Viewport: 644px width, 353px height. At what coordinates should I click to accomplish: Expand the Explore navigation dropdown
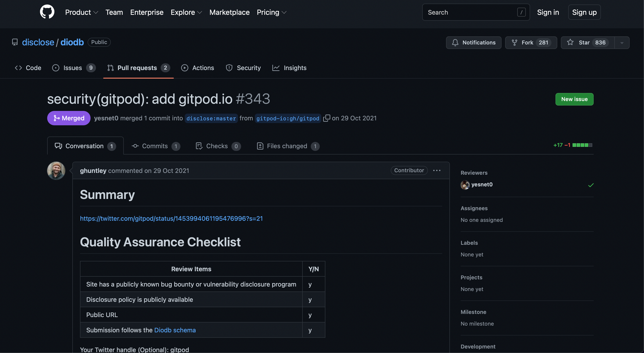[x=186, y=12]
